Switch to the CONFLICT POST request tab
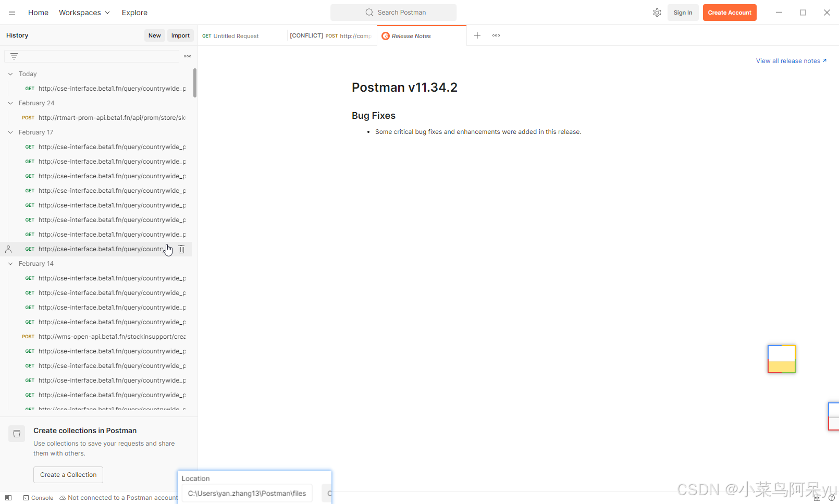The height and width of the screenshot is (504, 839). (x=331, y=36)
